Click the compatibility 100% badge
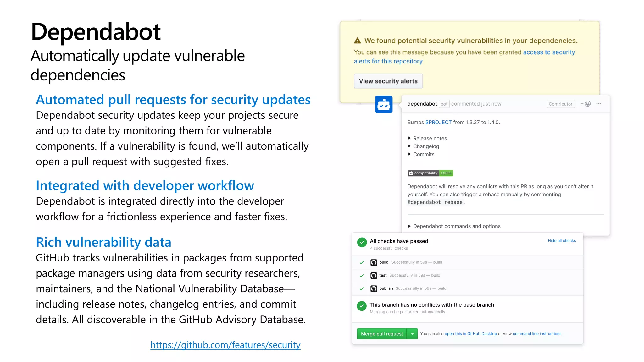The height and width of the screenshot is (362, 644). pos(430,173)
